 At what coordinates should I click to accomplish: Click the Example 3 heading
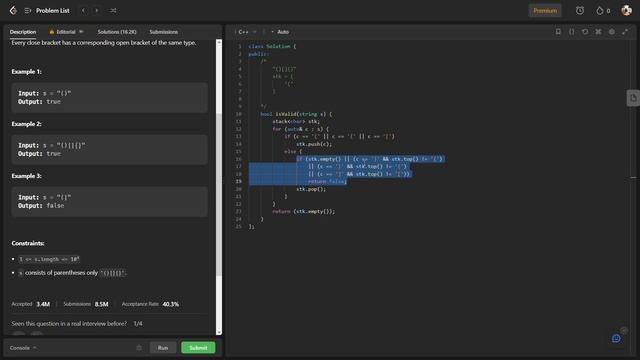click(27, 176)
